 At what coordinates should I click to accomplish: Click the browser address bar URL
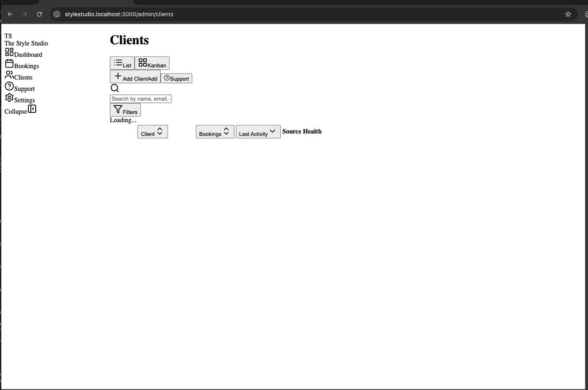coord(119,14)
